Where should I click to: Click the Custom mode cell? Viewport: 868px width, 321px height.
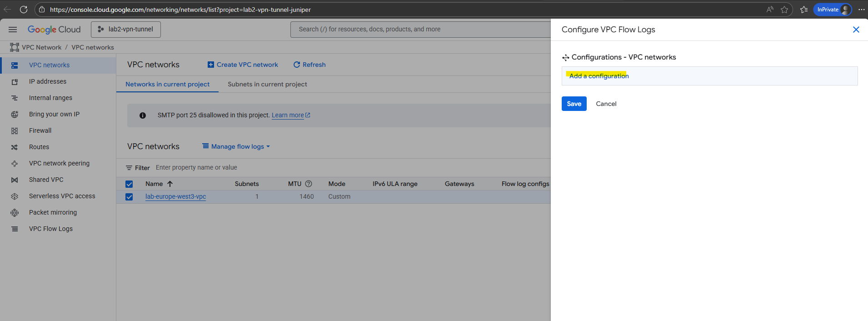[339, 196]
